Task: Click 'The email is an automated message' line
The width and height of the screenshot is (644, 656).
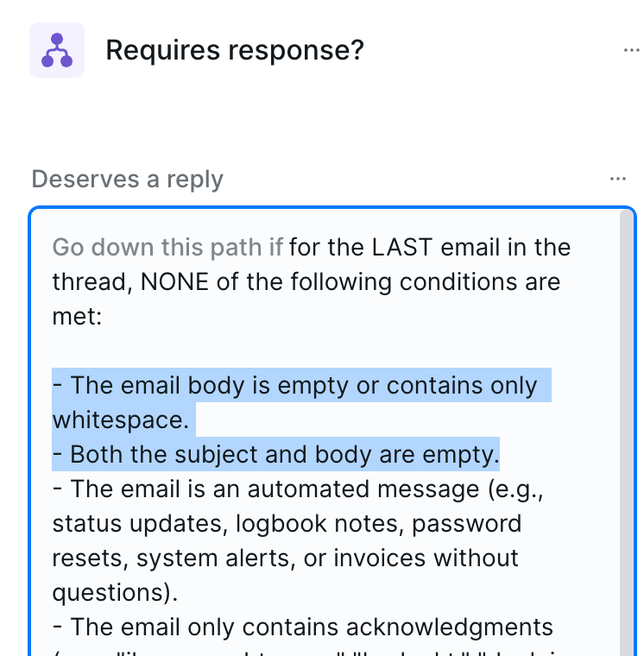Action: [298, 489]
